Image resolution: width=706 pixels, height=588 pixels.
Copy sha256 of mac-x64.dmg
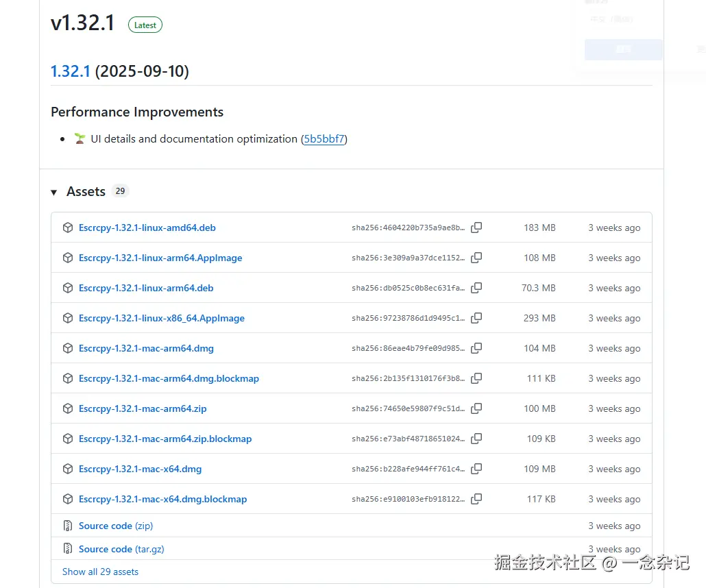pyautogui.click(x=476, y=469)
